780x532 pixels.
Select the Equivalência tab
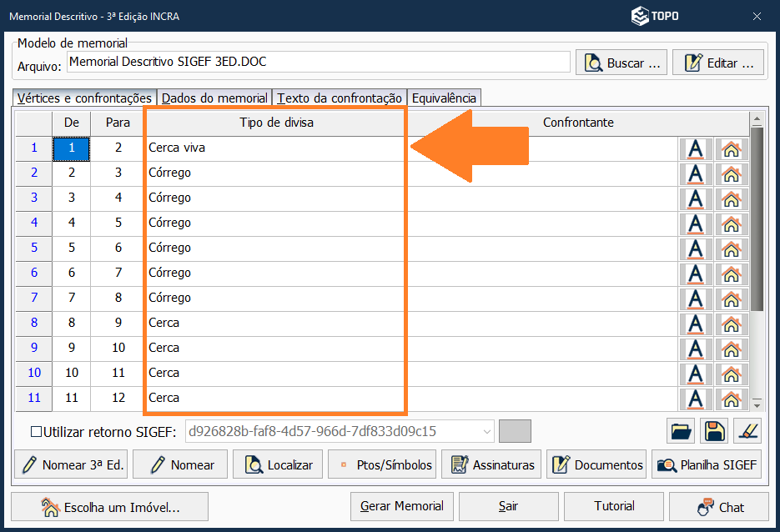444,98
